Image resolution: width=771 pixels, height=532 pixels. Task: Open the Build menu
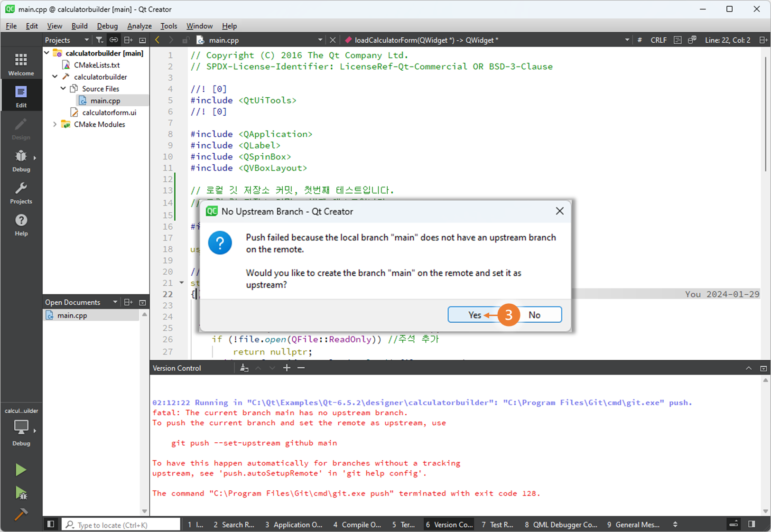click(79, 26)
